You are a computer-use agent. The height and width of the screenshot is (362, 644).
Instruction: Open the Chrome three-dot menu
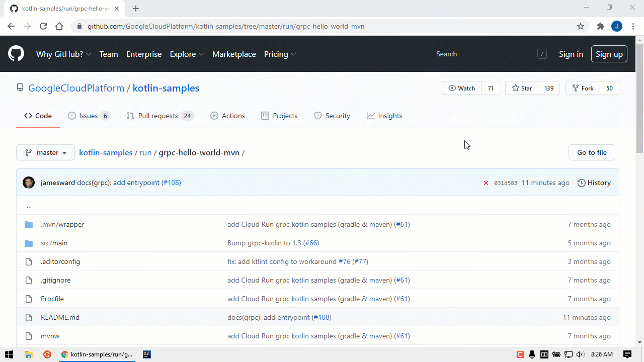(633, 26)
